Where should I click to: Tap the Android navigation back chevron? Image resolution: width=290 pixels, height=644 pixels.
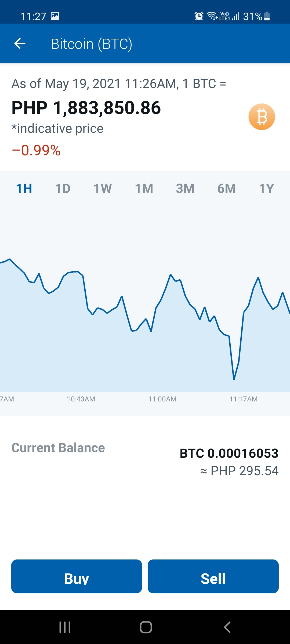pos(227,627)
